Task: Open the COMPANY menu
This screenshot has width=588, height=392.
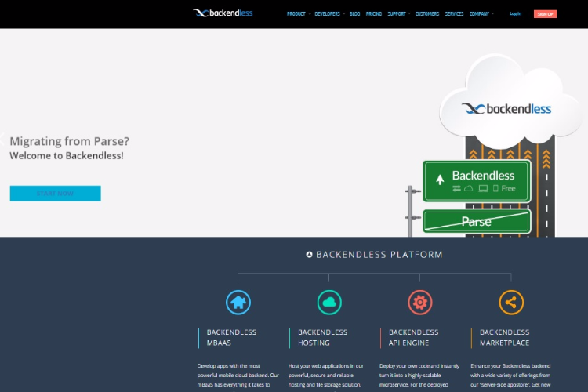Action: [479, 14]
